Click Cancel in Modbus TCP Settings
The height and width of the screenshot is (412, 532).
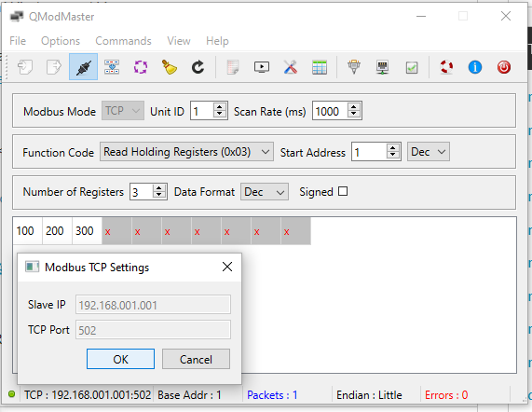click(x=196, y=359)
